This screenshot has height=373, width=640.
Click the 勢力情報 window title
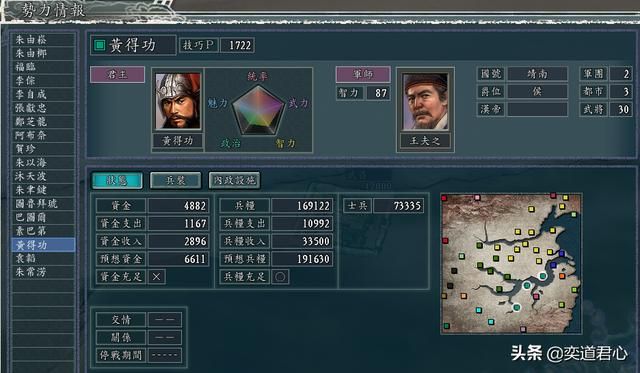tap(54, 10)
